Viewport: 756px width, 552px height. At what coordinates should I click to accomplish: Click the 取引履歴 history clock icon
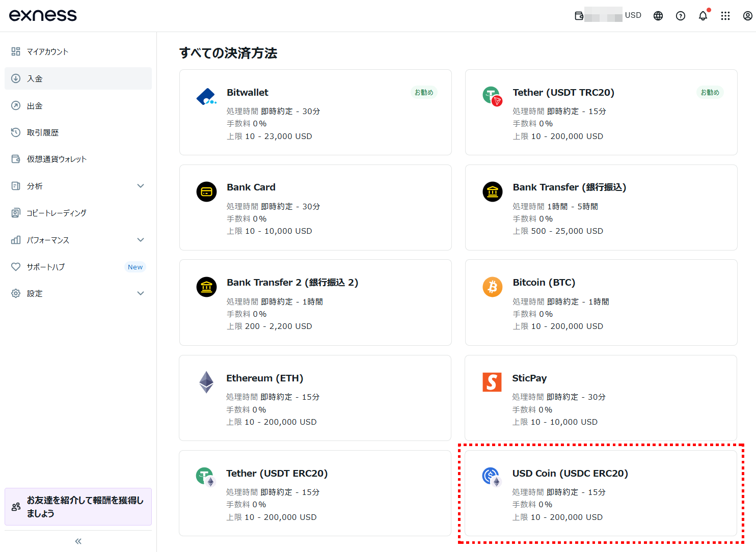(16, 132)
